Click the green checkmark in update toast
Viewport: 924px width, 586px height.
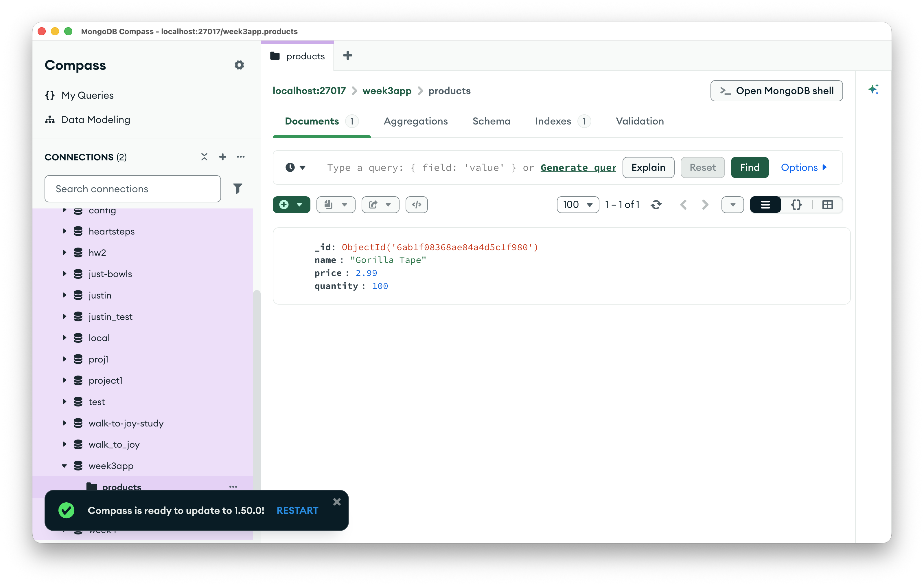coord(66,510)
